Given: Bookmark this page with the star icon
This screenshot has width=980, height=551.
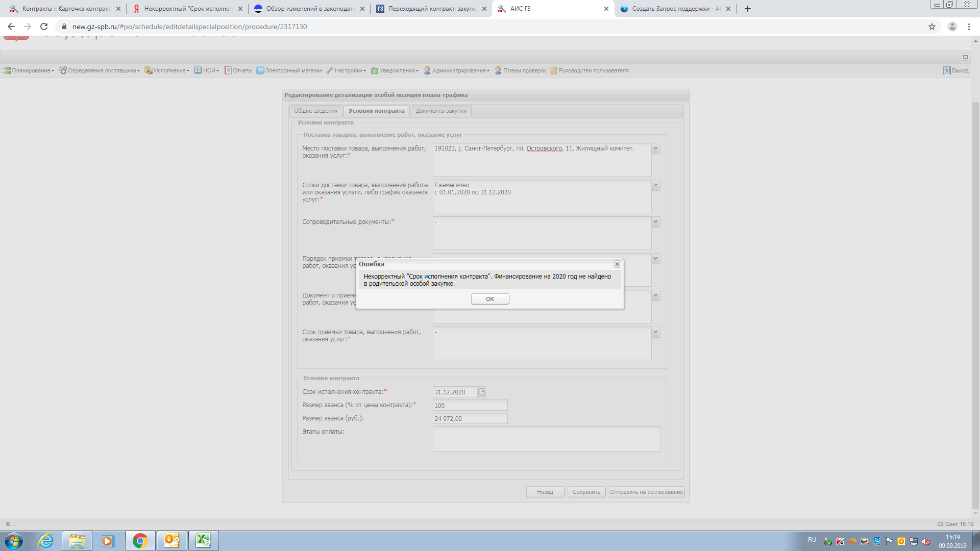Looking at the screenshot, I should (x=932, y=27).
